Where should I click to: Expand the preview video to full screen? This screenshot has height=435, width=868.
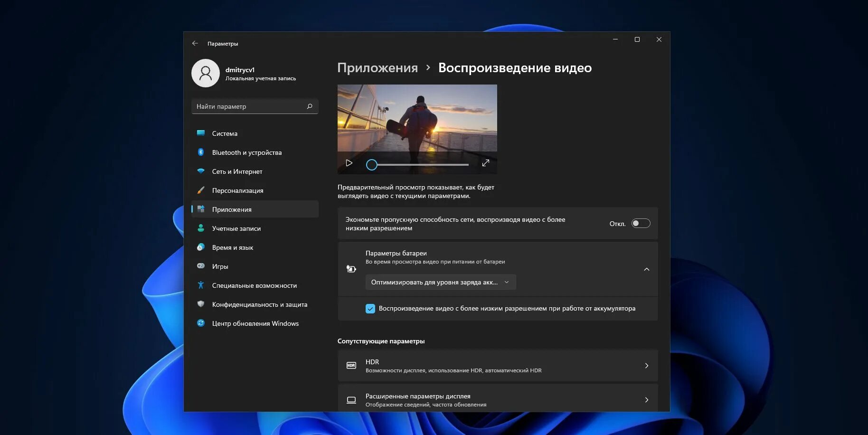(x=485, y=163)
